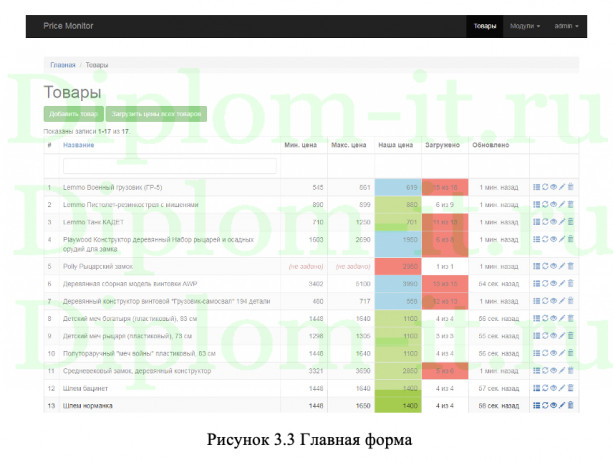Click pencil icon for Деревянная сборная модель AWP
This screenshot has height=460, width=613.
tap(562, 283)
